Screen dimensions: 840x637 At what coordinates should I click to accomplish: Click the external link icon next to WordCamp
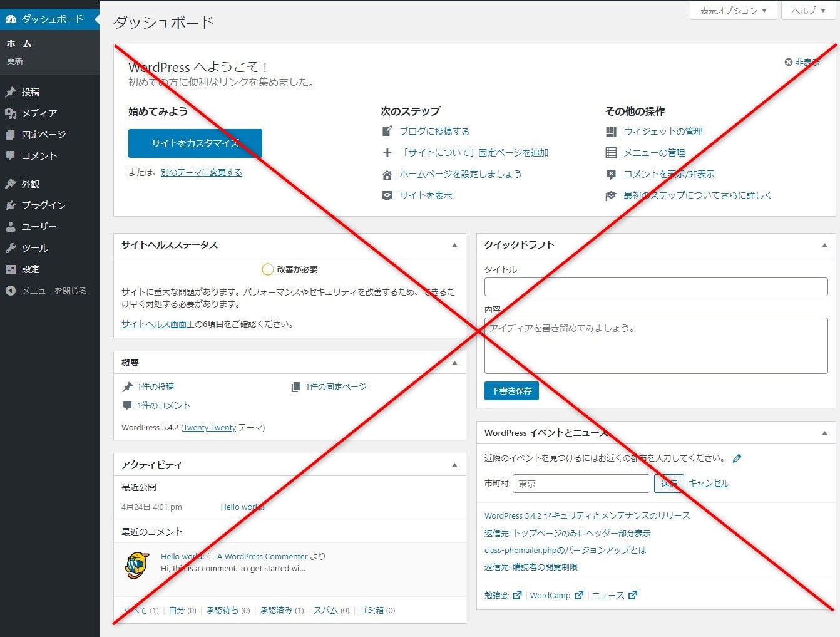tap(579, 595)
